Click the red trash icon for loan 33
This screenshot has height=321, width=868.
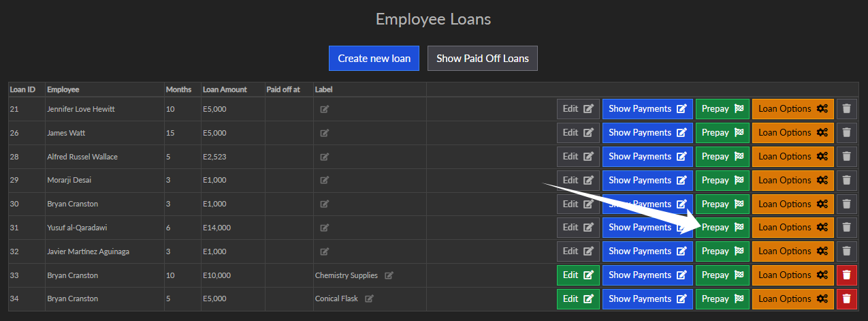click(846, 275)
